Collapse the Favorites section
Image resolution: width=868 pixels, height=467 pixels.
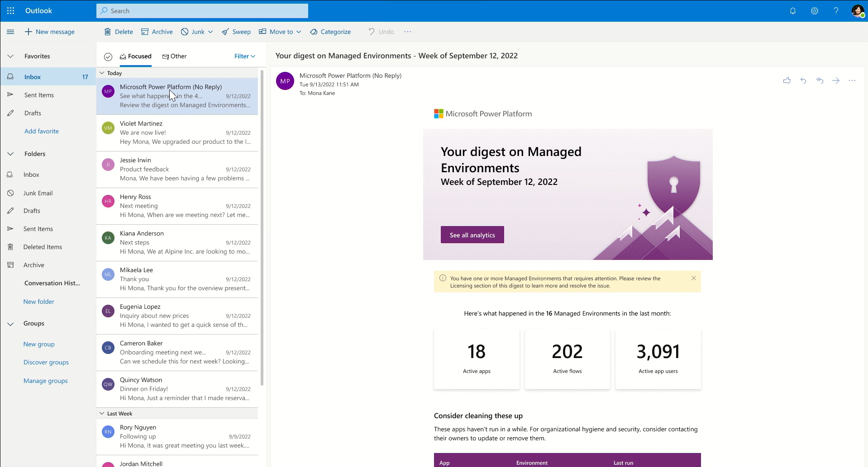[x=10, y=56]
